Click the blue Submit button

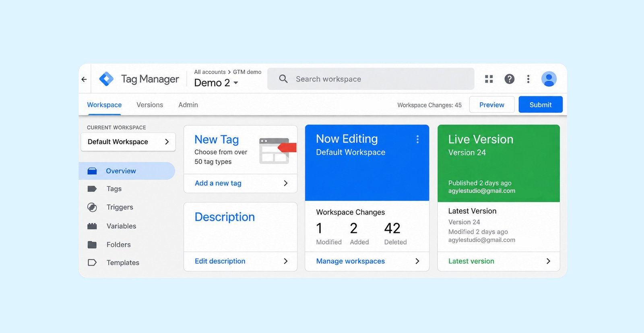coord(541,105)
